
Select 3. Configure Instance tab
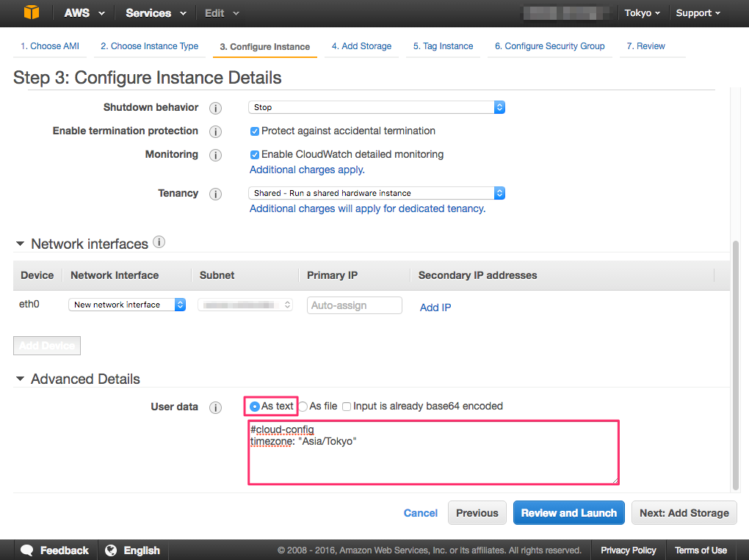coord(264,47)
